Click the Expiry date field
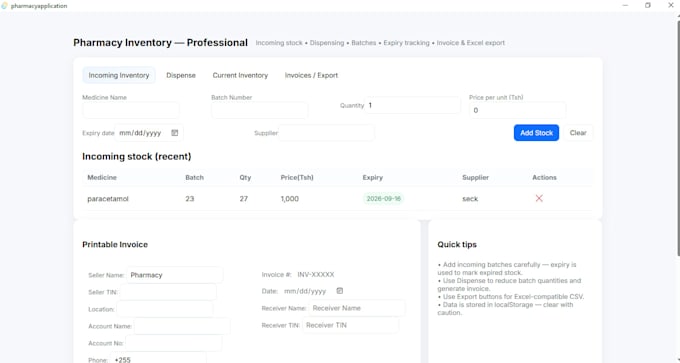The height and width of the screenshot is (363, 680). coord(149,133)
